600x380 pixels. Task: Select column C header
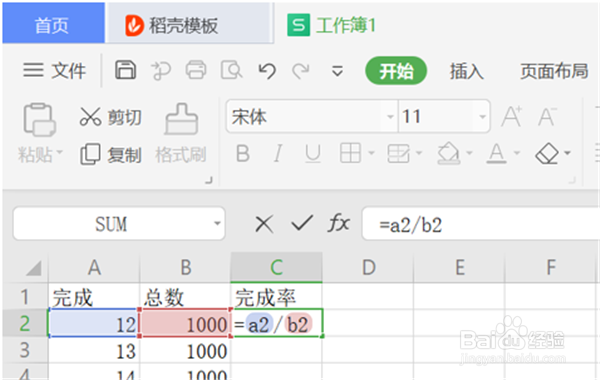point(276,267)
